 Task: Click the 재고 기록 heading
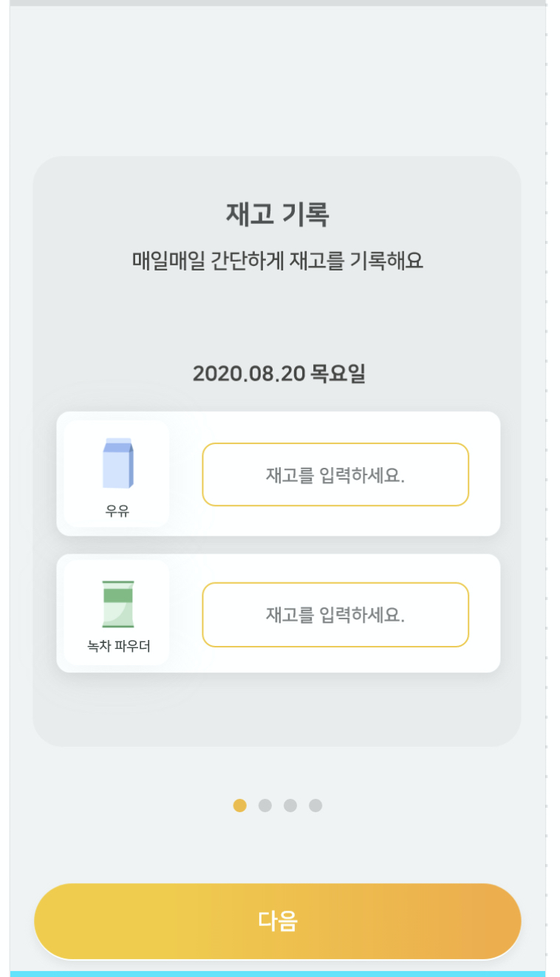click(277, 214)
